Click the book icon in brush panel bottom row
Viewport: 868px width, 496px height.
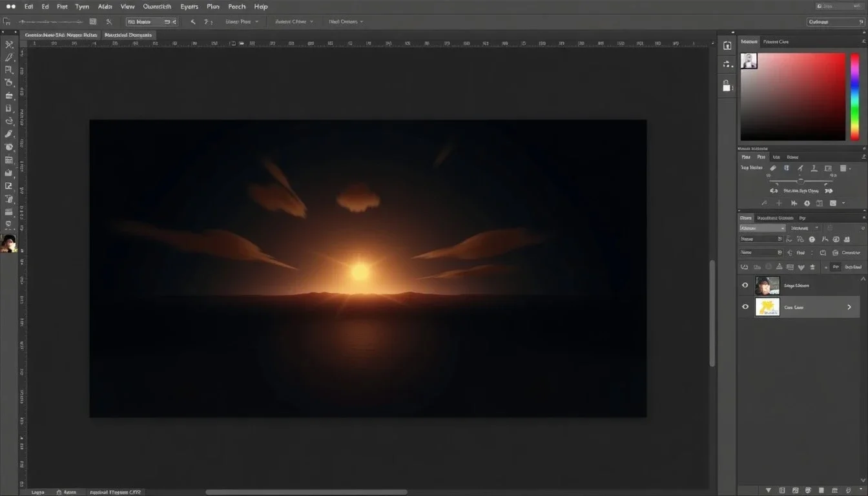click(819, 203)
